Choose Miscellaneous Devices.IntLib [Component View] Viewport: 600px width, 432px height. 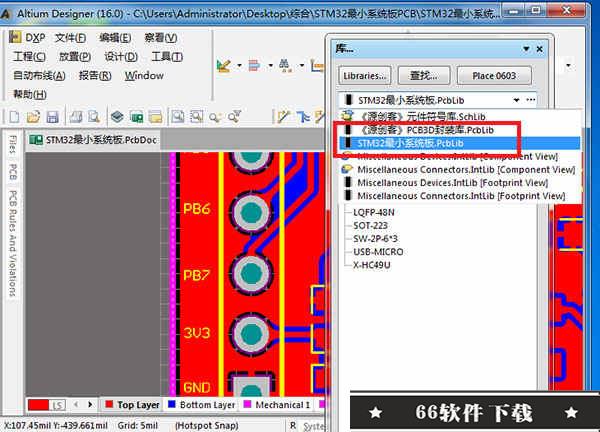coord(460,156)
